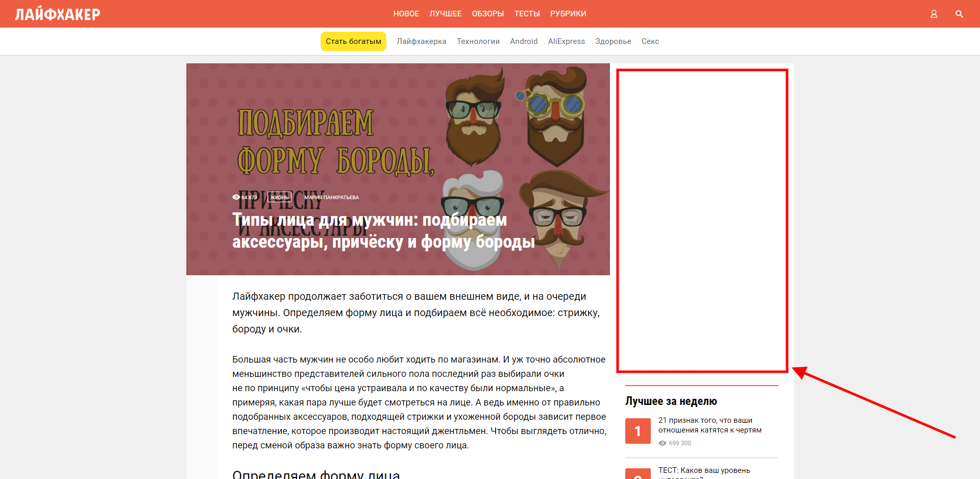Open the Android category
Viewport: 980px width, 479px height.
(x=524, y=41)
